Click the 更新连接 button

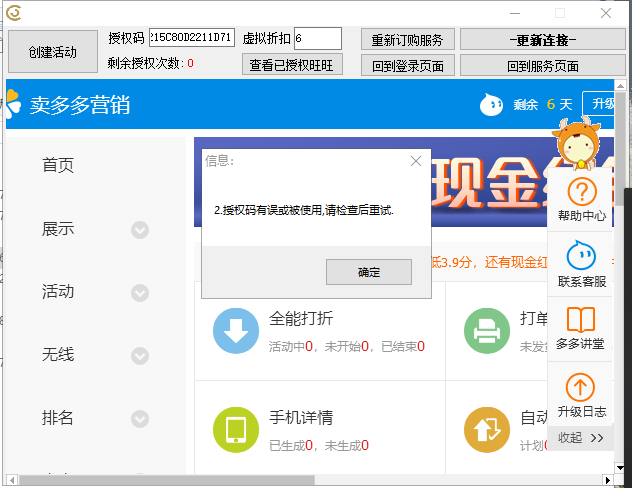[x=543, y=39]
